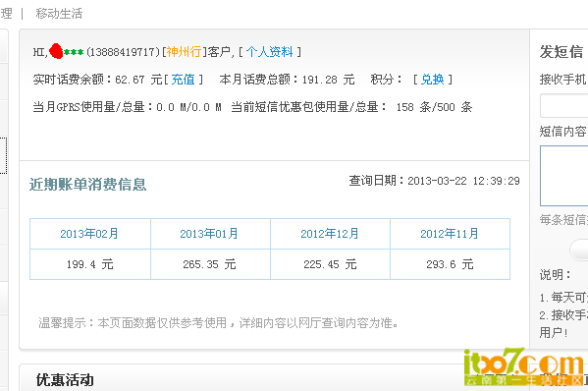Click the 充值 recharge link
Screen dimensions: 588x391
click(183, 80)
